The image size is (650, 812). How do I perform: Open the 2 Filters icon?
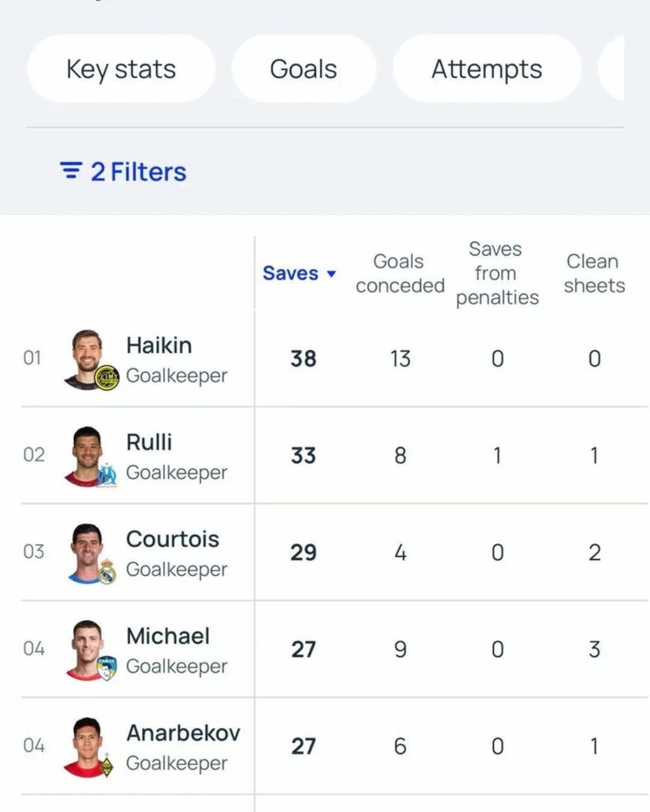pos(71,170)
